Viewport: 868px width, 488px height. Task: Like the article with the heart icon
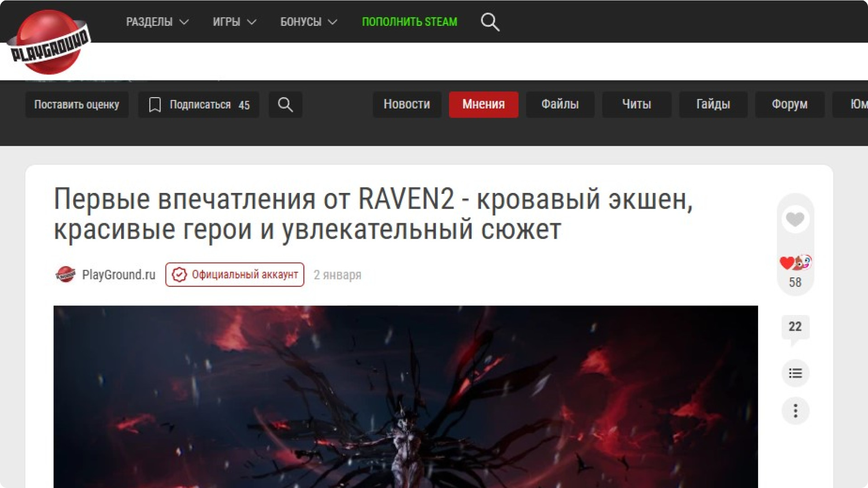(x=795, y=219)
